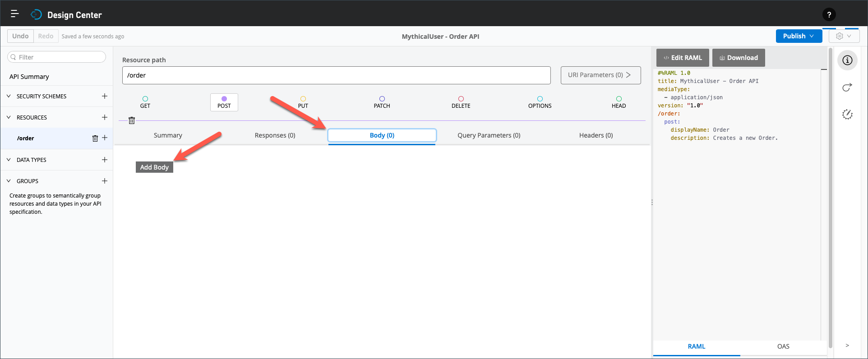Click the panel splitter handle dots
The image size is (868, 359).
click(652, 203)
